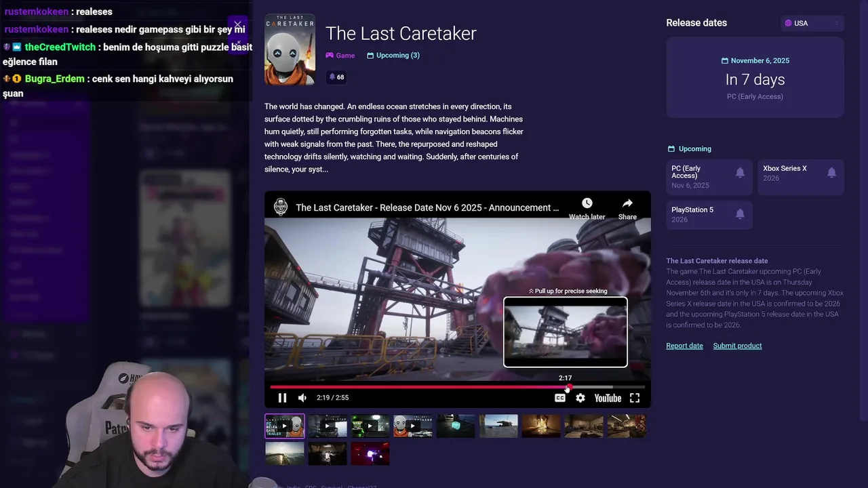868x488 pixels.
Task: Select the sixth gallery screenshot thumbnail
Action: pyautogui.click(x=498, y=426)
